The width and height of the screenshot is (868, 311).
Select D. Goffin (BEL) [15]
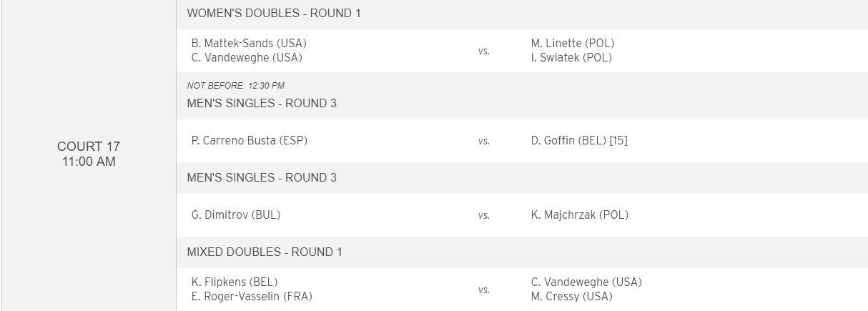[x=579, y=140]
